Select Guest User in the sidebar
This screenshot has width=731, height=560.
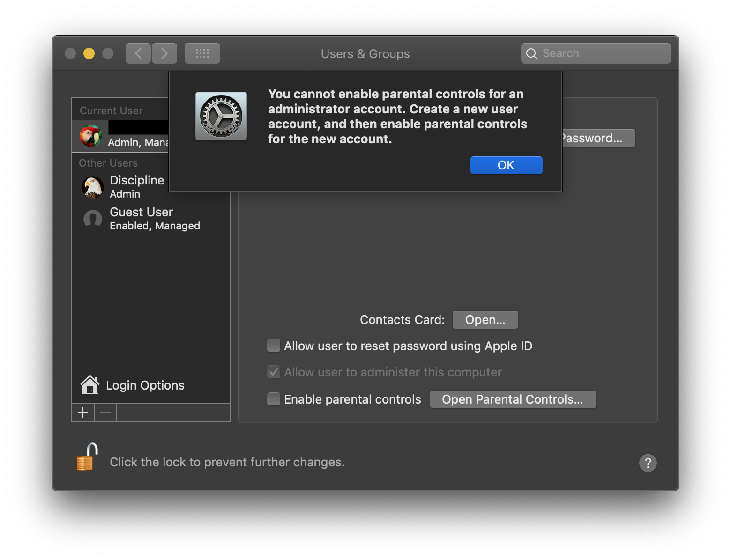tap(151, 219)
